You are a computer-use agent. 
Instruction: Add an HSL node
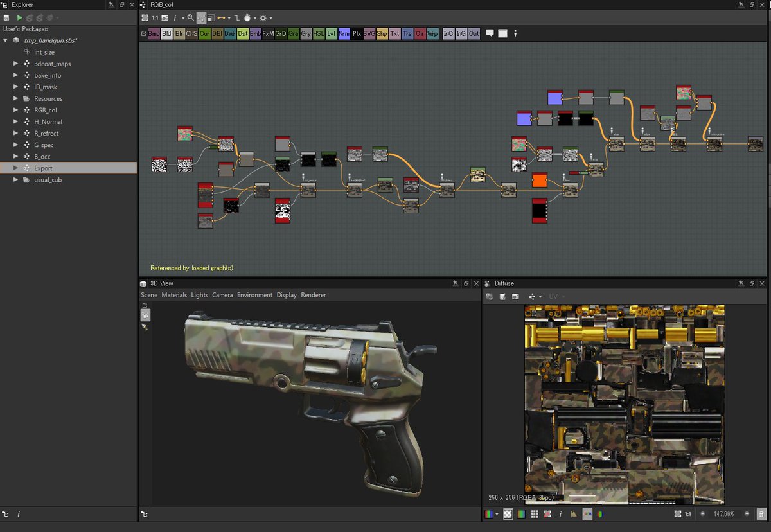pos(319,33)
